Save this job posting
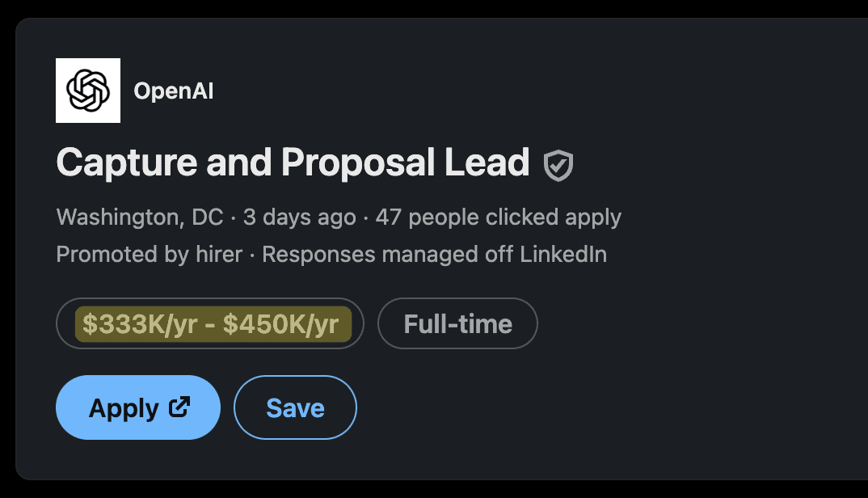The image size is (868, 498). coord(295,407)
